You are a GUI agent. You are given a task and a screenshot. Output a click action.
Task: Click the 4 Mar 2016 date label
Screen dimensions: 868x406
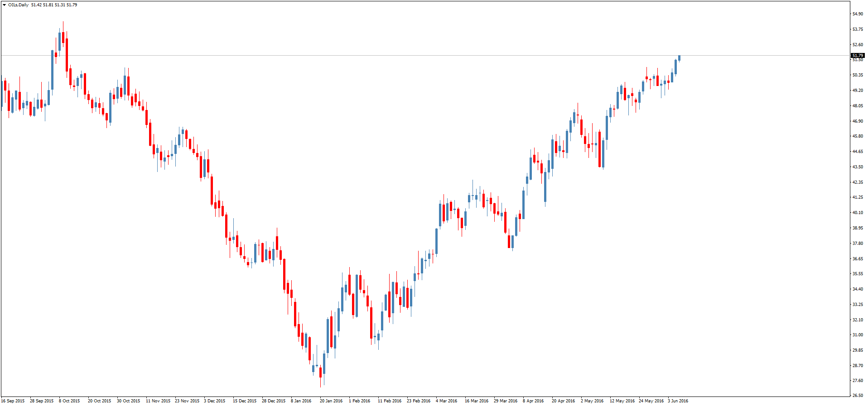pyautogui.click(x=446, y=401)
